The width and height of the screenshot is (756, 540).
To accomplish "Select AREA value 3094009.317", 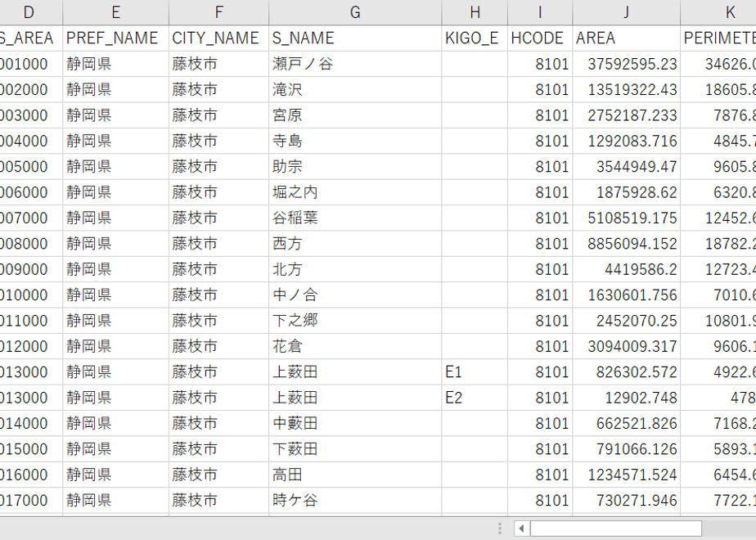I will pos(626,346).
